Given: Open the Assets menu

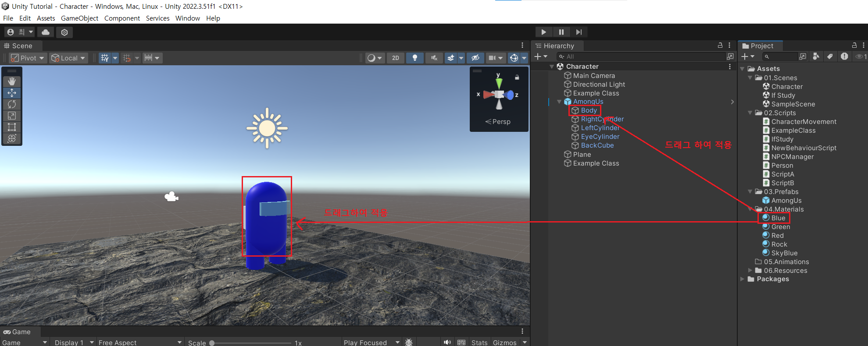Looking at the screenshot, I should pyautogui.click(x=46, y=18).
